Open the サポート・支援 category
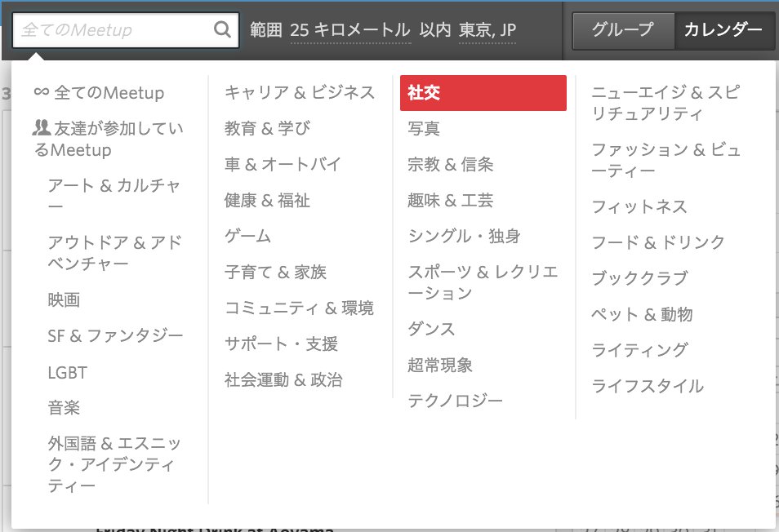The width and height of the screenshot is (779, 532). [281, 344]
